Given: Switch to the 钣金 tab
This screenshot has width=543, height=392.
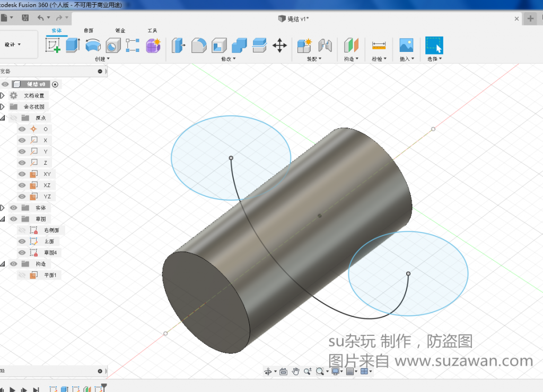Looking at the screenshot, I should tap(120, 30).
